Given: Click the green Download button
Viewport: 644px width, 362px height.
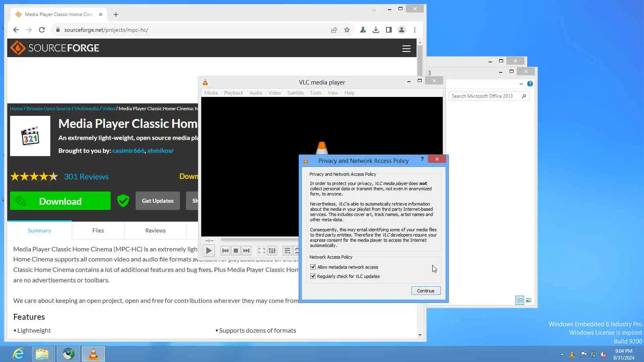Looking at the screenshot, I should [x=60, y=201].
